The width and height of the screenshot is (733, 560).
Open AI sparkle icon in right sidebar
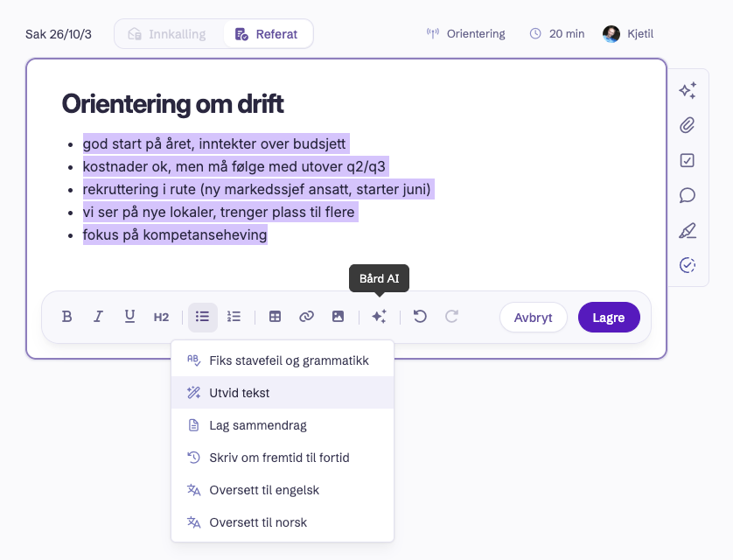[x=688, y=90]
